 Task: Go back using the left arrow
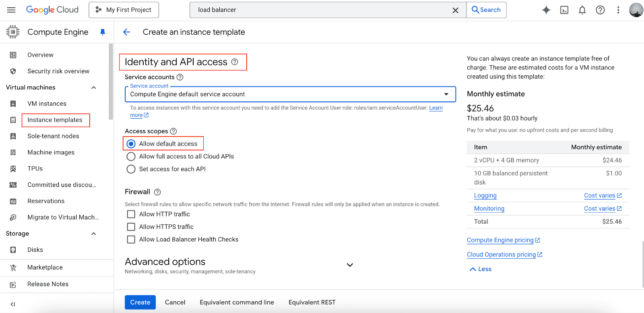coord(127,32)
